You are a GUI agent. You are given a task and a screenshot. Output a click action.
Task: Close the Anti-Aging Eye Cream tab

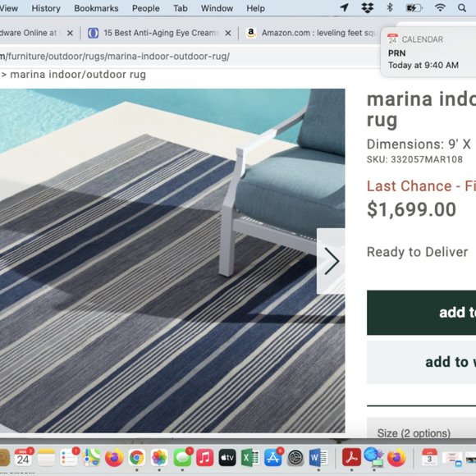[x=228, y=33]
